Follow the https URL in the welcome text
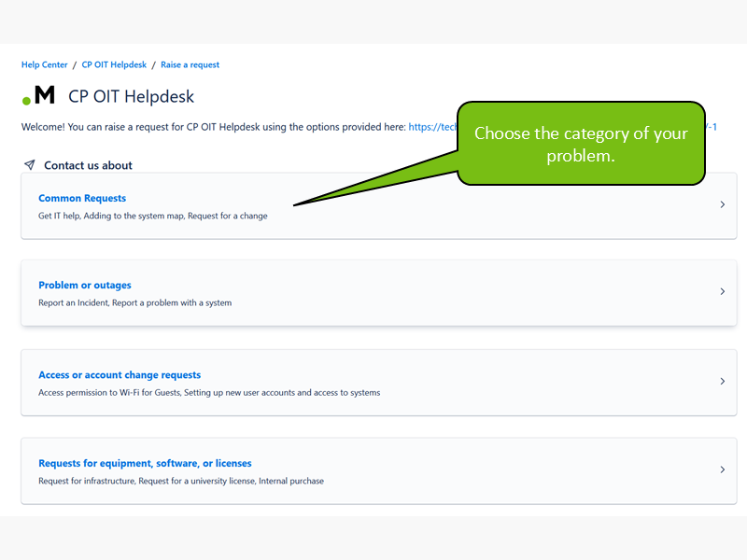747x560 pixels. tap(432, 127)
